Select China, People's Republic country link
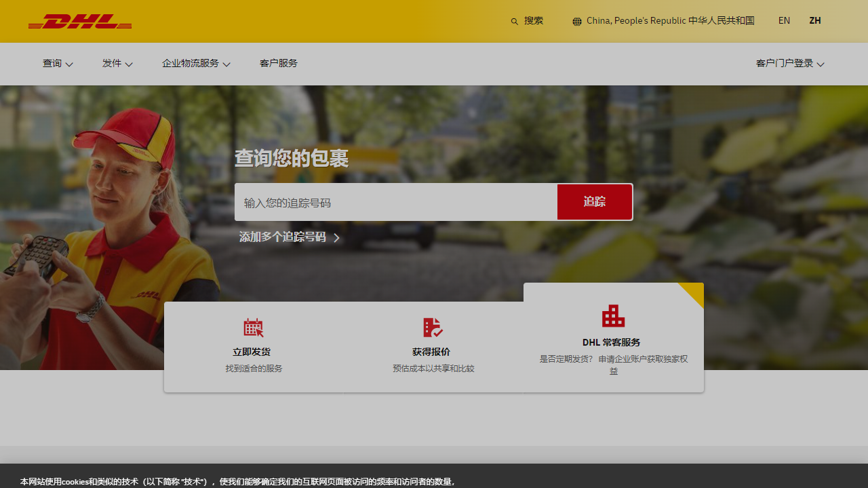868x488 pixels. click(x=671, y=21)
